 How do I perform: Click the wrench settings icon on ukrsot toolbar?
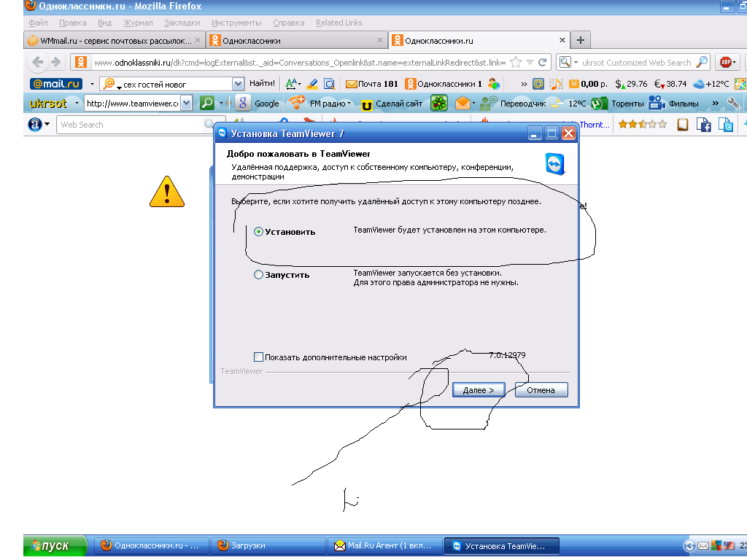click(734, 103)
